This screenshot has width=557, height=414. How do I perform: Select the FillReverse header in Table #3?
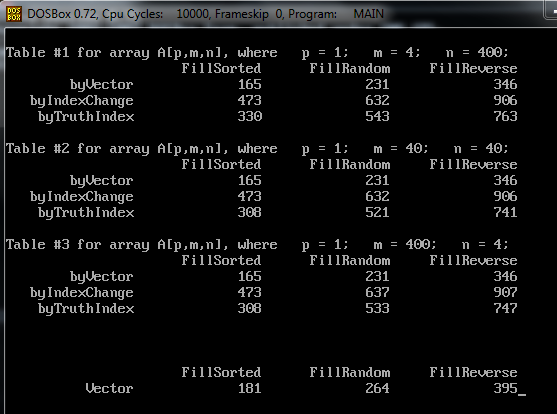tap(473, 260)
